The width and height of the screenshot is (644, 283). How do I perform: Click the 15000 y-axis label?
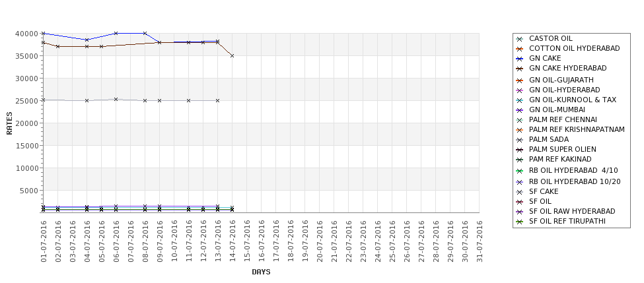click(27, 146)
